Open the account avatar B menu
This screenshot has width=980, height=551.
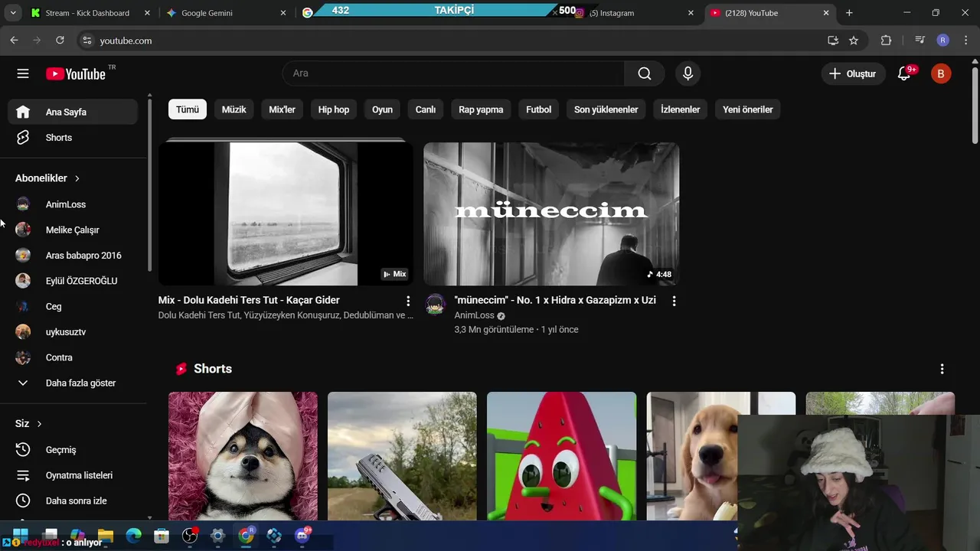point(941,73)
